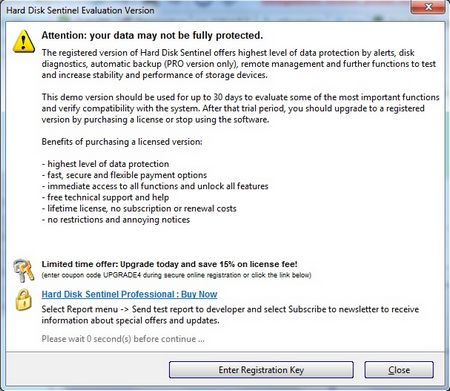Viewport: 450px width, 391px height.
Task: Click the Enter Registration Key button
Action: (x=261, y=370)
